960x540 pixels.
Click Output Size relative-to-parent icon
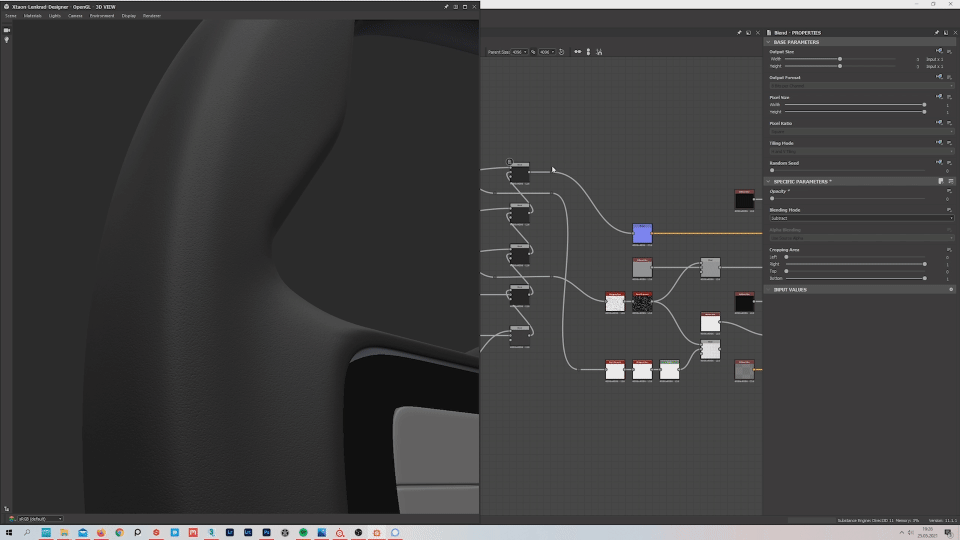point(939,51)
